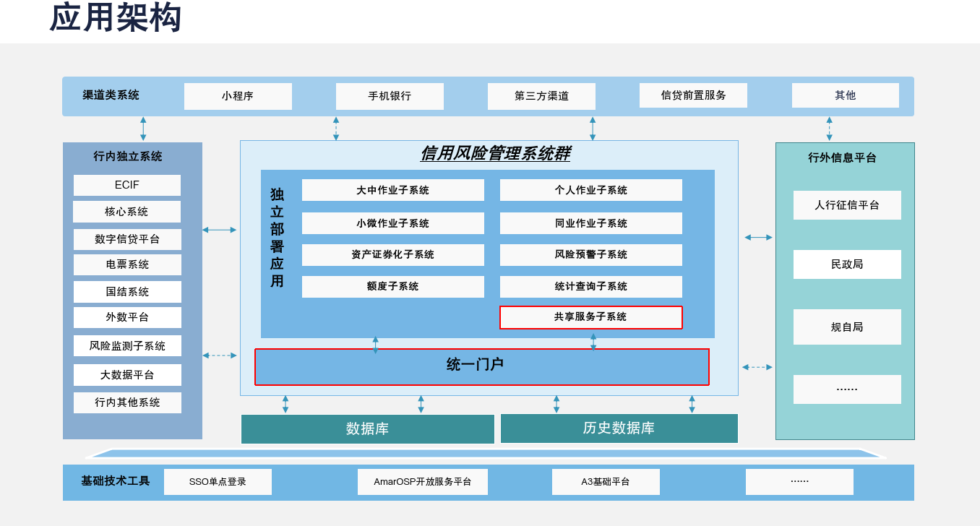Click the A3基础平台 box
The width and height of the screenshot is (980, 526).
click(606, 482)
